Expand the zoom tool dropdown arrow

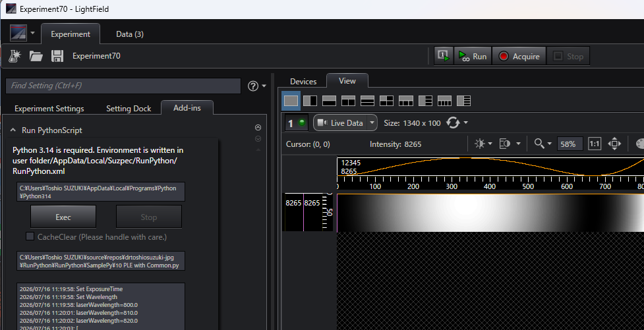point(550,144)
